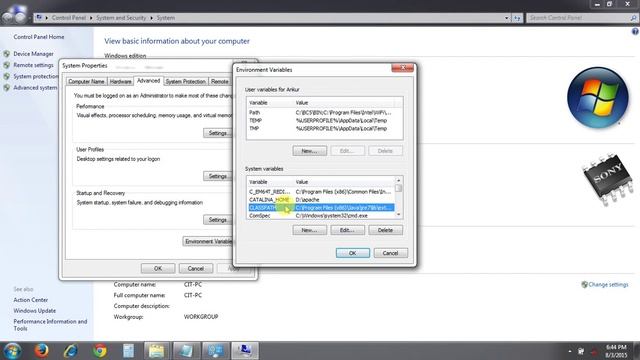Open Internet Explorer from the taskbar
Screen dimensions: 640x360
point(70,351)
